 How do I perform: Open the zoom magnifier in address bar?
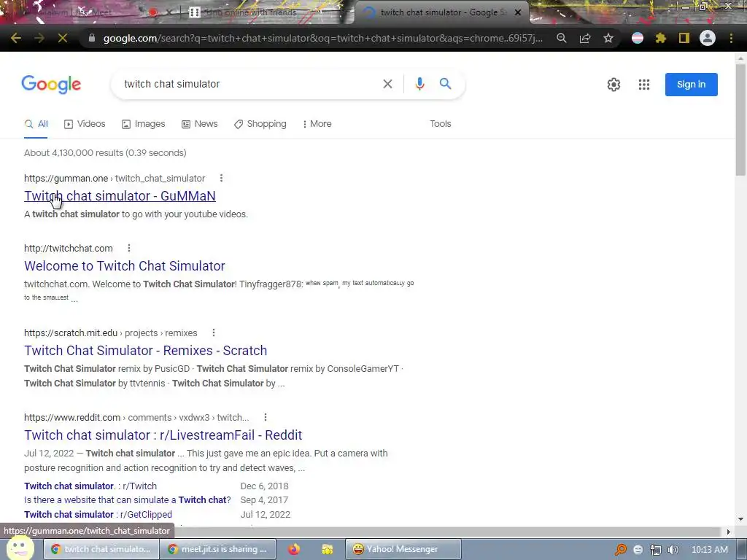562,38
